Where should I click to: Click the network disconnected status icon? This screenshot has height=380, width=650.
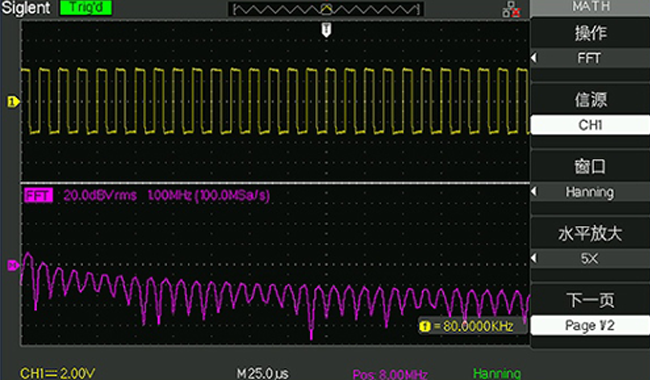click(x=511, y=9)
